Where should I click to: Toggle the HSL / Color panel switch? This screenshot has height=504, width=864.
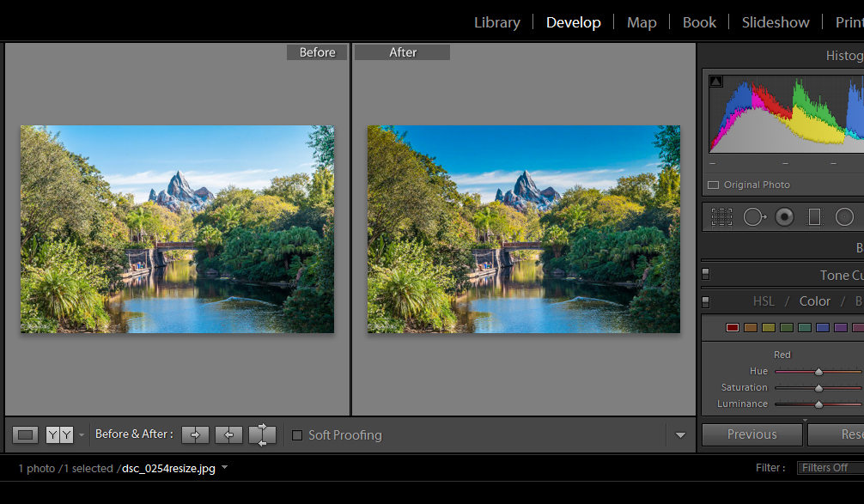(706, 301)
